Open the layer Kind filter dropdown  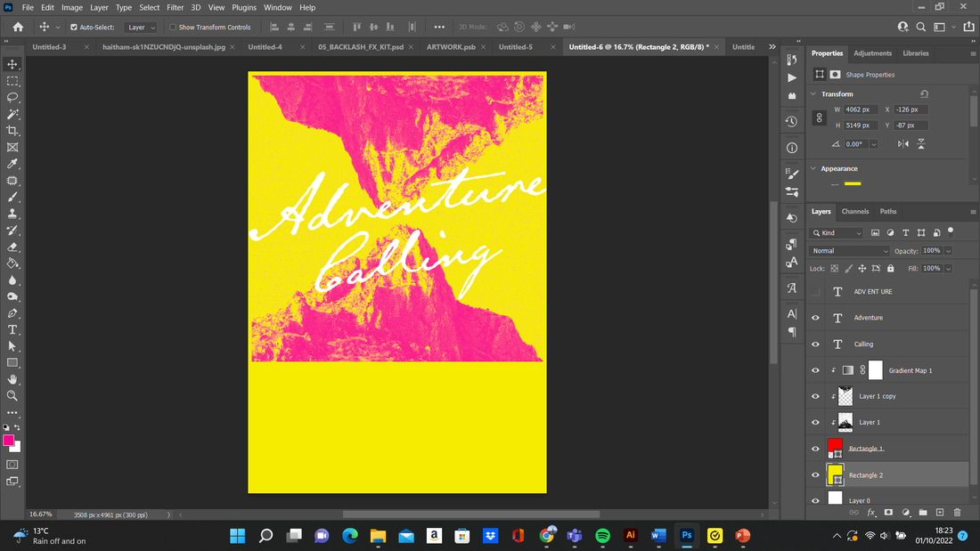pos(837,233)
